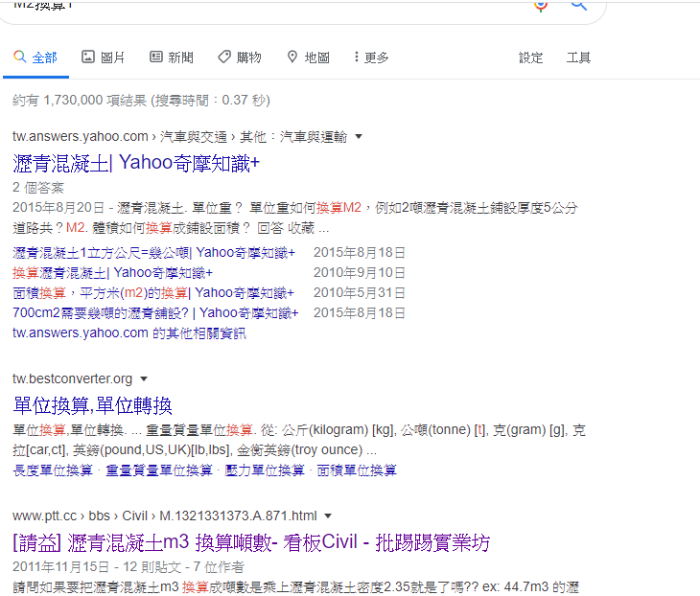The height and width of the screenshot is (596, 700).
Task: Open 700cm2需要幾噸的瀝青鋪設? sitelink
Action: [x=155, y=312]
